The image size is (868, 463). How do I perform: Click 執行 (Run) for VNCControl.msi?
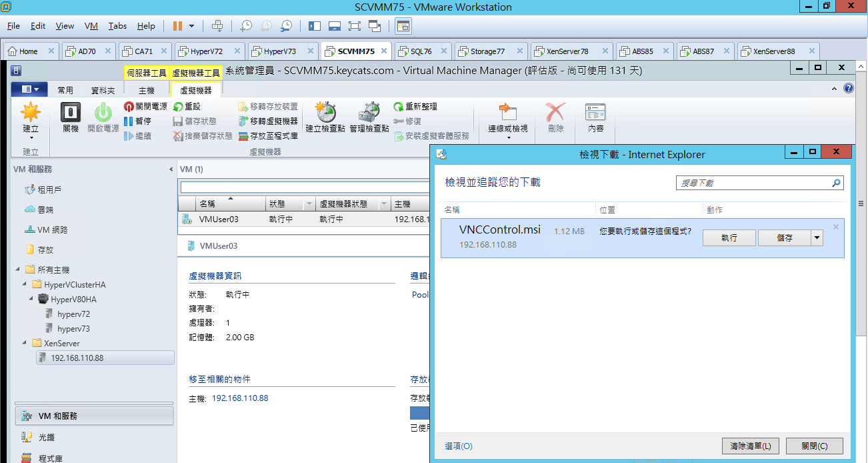point(729,238)
